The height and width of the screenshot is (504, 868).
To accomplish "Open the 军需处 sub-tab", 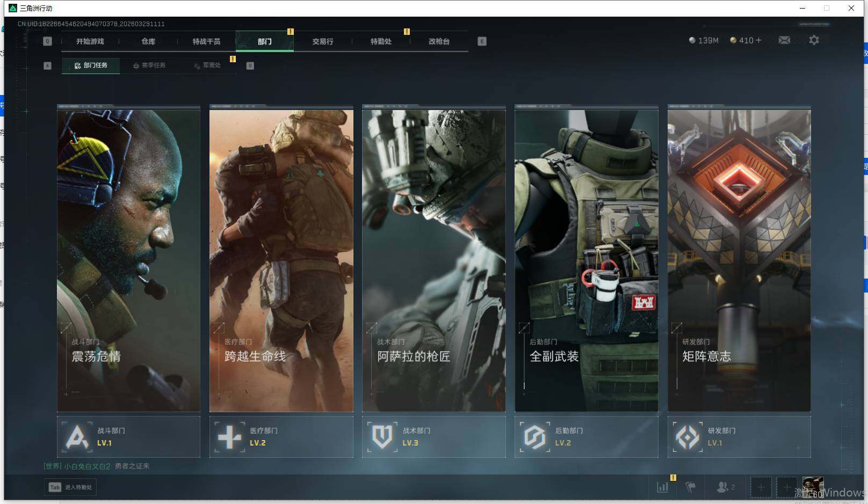I will point(207,65).
